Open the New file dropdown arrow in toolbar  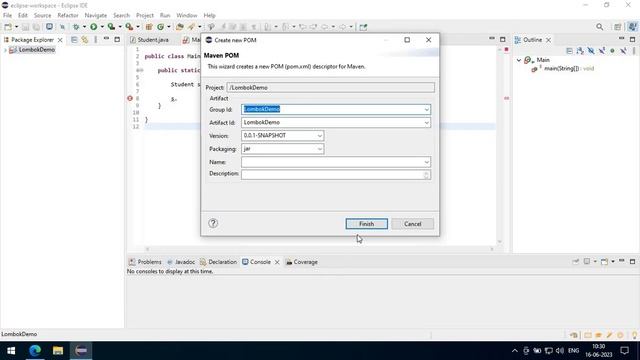pyautogui.click(x=16, y=27)
